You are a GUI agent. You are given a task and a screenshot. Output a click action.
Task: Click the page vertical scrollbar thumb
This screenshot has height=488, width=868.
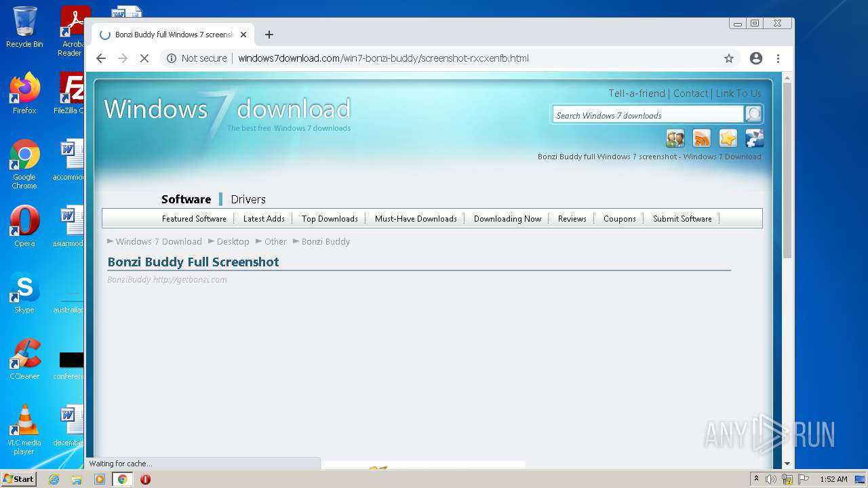787,170
